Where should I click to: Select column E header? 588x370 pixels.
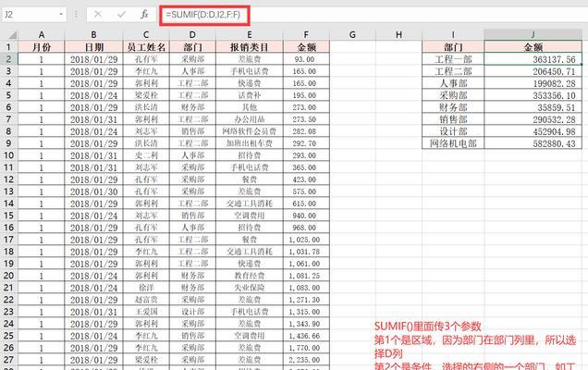(x=250, y=35)
